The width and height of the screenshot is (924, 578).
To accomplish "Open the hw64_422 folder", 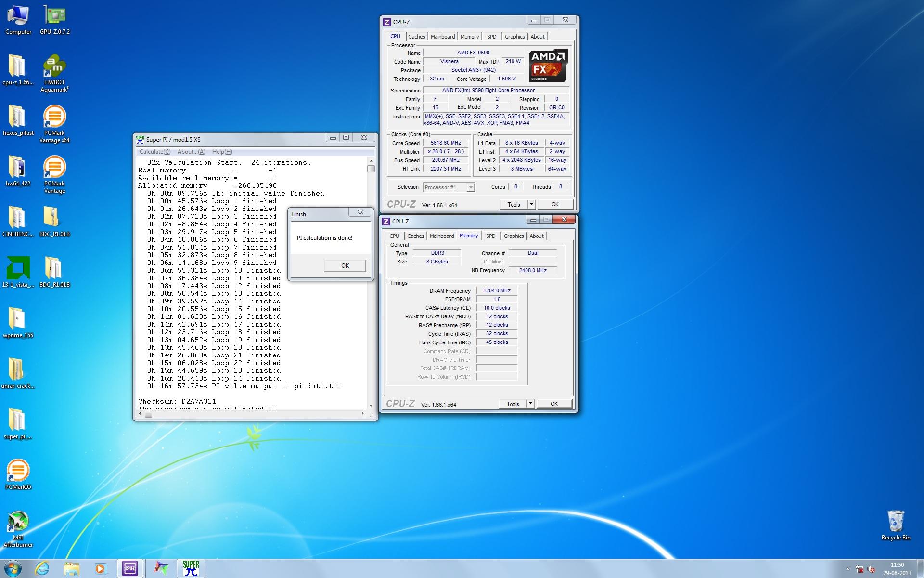I will click(18, 171).
